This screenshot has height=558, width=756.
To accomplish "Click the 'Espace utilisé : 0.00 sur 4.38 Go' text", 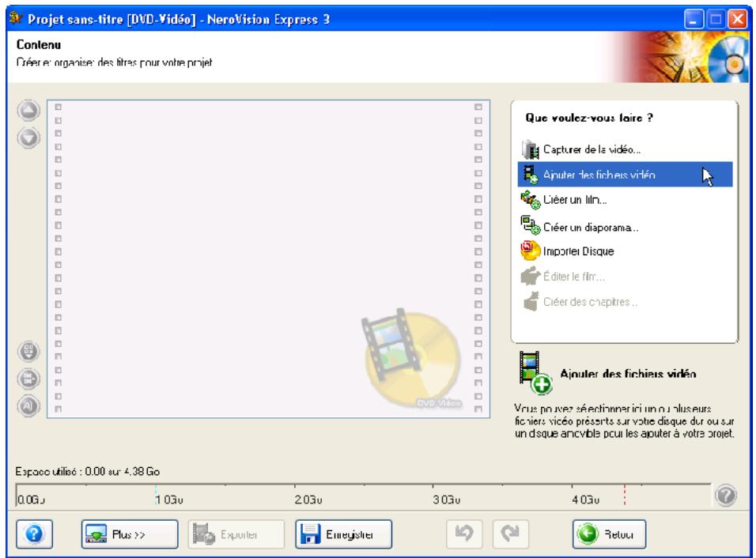I will (x=88, y=471).
